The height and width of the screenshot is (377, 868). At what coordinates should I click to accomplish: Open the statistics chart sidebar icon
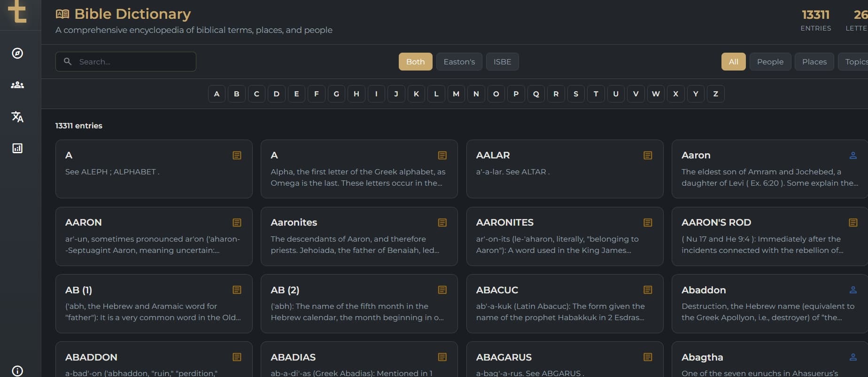[x=17, y=149]
